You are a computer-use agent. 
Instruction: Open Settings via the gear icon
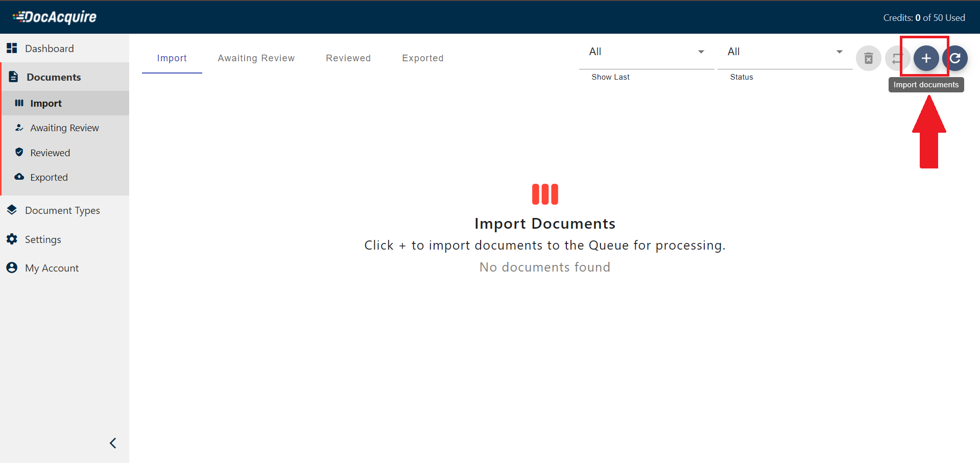12,239
